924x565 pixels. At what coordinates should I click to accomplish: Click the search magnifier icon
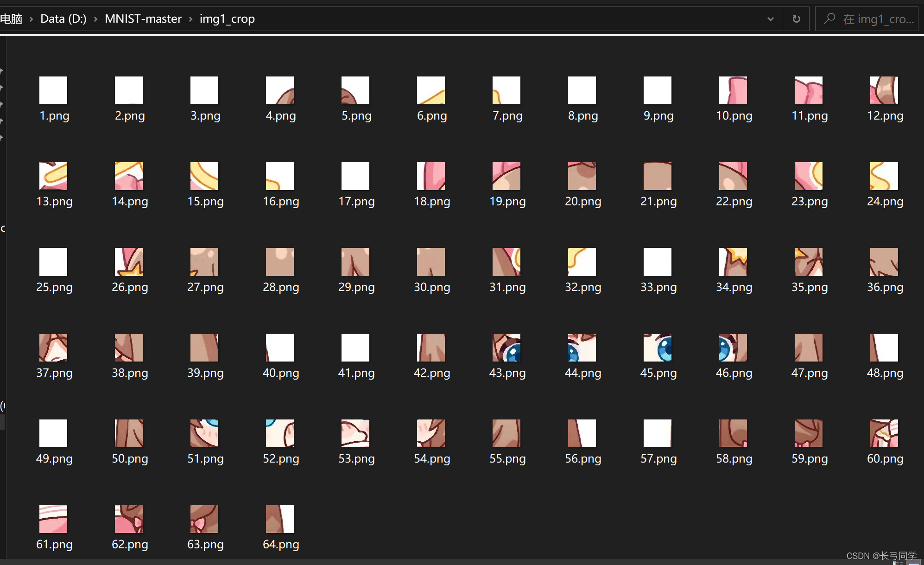(x=829, y=19)
